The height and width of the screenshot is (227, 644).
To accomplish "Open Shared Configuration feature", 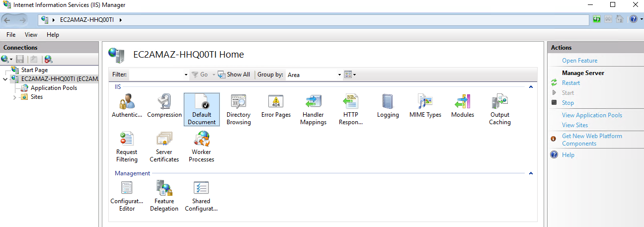I will [x=201, y=196].
